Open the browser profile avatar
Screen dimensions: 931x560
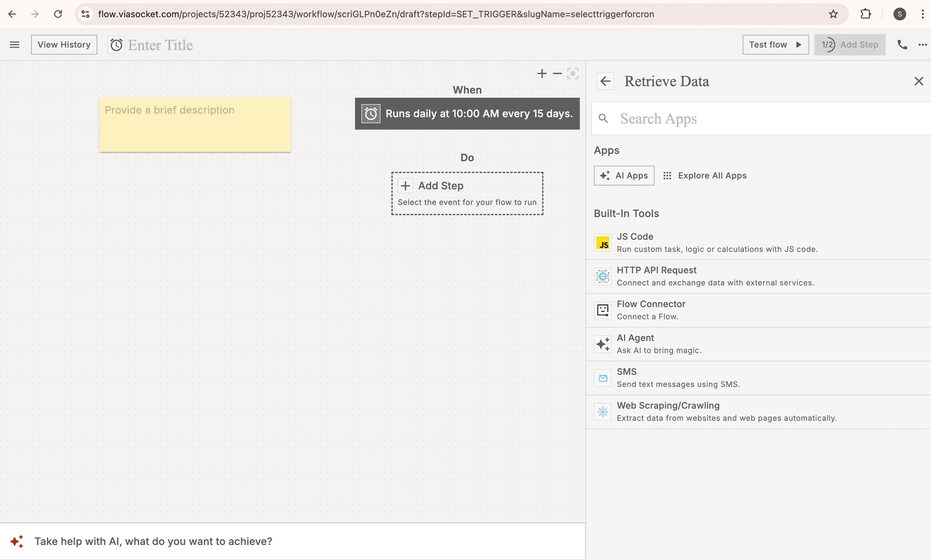coord(900,14)
